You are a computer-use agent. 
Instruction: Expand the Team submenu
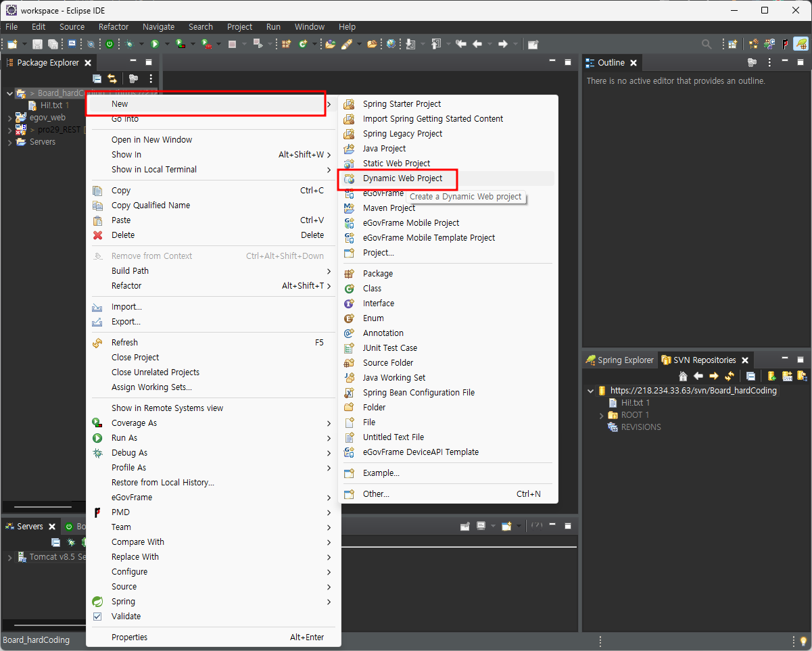(329, 527)
